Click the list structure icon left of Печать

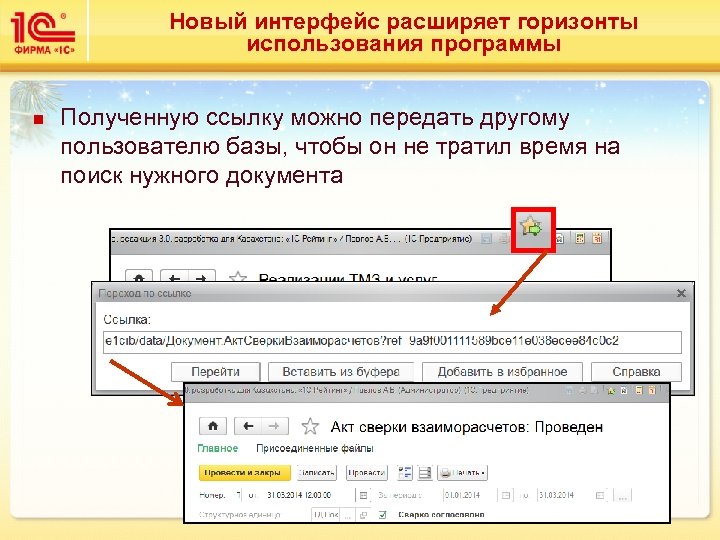pyautogui.click(x=425, y=472)
